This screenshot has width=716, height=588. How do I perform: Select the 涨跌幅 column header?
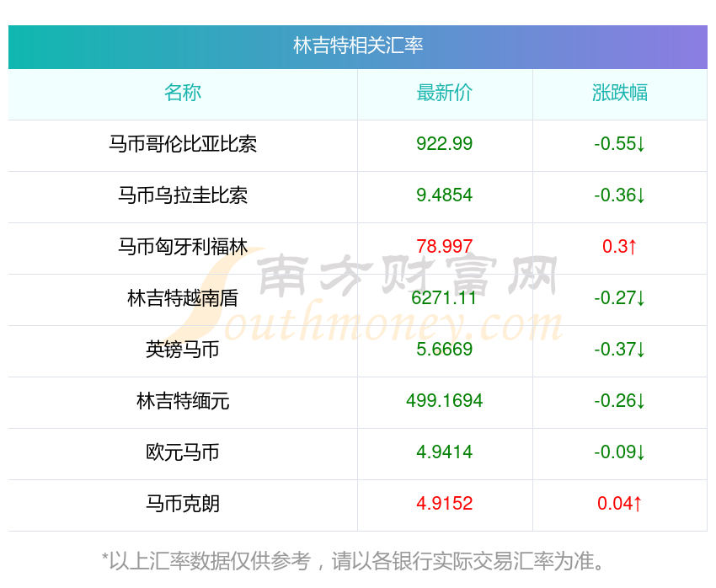coord(620,93)
